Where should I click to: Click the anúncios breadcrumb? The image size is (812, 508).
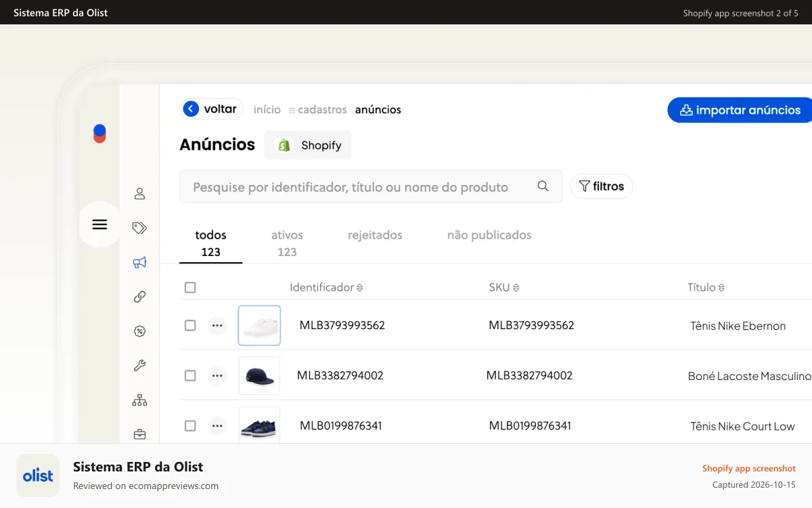click(x=378, y=109)
